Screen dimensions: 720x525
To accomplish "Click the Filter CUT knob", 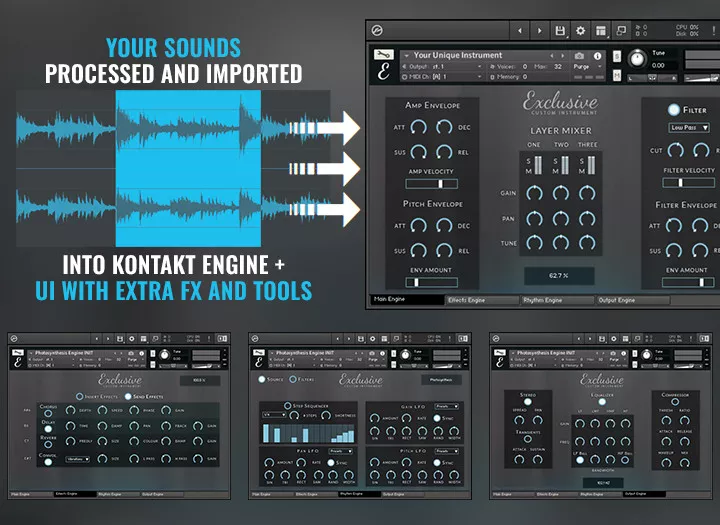I will pos(675,150).
